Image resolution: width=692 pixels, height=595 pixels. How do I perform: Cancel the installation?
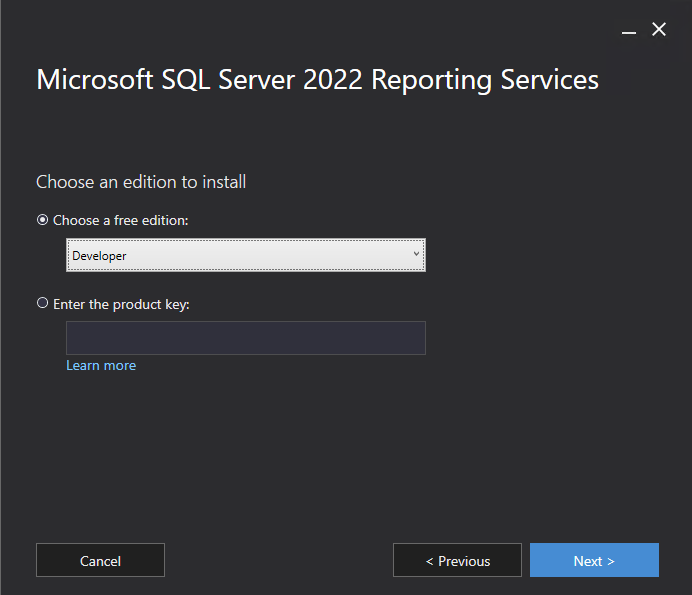100,560
